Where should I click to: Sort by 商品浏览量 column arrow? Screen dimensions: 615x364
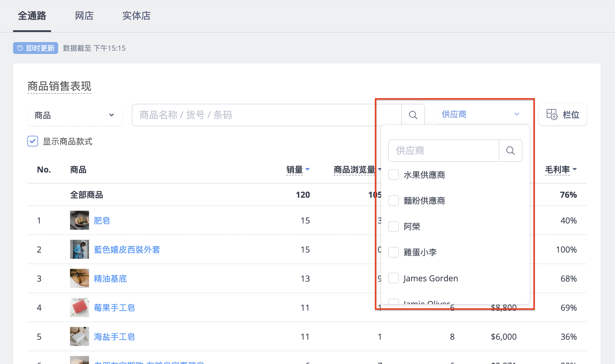pyautogui.click(x=380, y=169)
